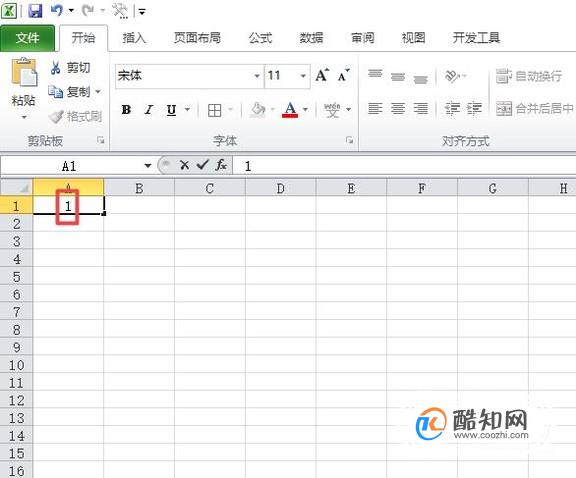
Task: Click the Insert Function fx icon
Action: (221, 165)
